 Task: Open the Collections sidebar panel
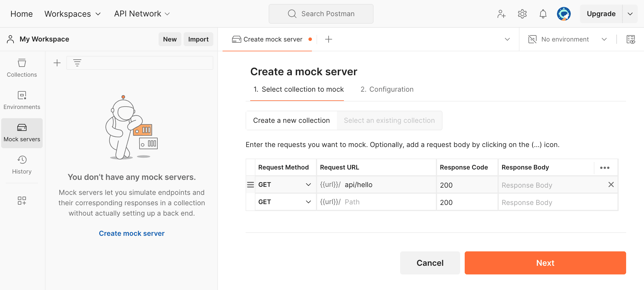(22, 68)
